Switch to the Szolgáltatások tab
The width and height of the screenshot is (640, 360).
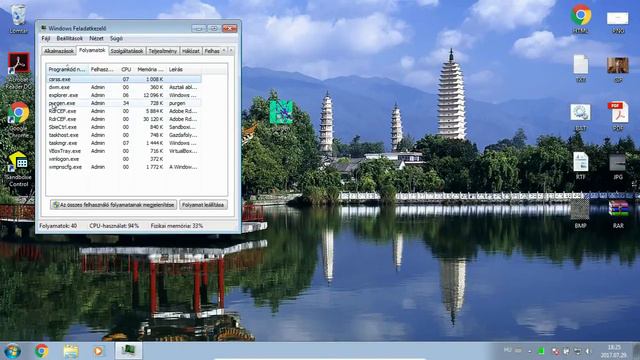click(x=127, y=51)
